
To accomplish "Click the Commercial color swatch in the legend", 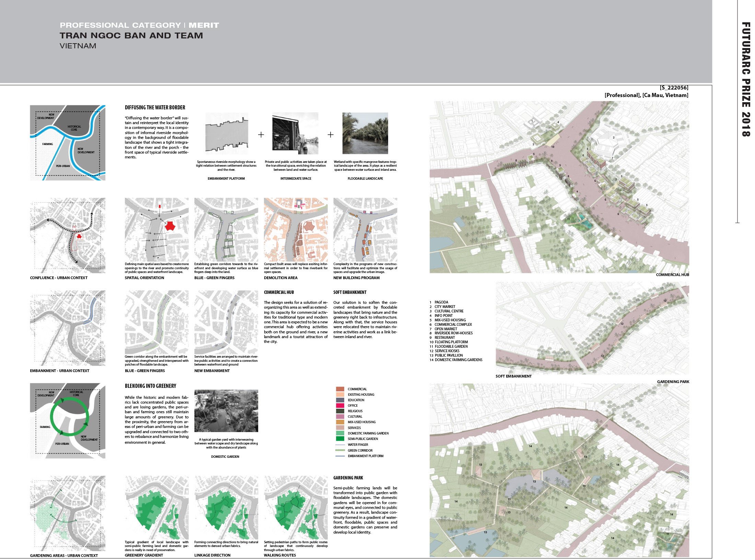I will 340,389.
